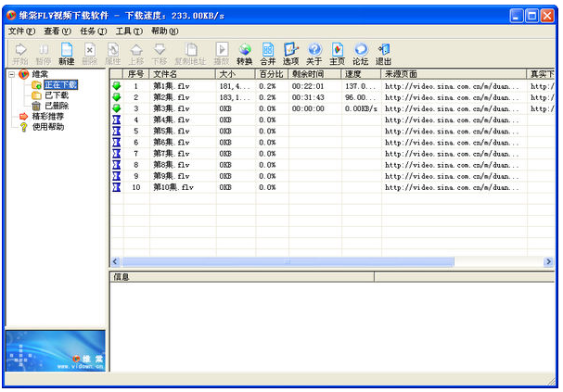
Task: Open 已删除 trash item in tree
Action: [x=57, y=106]
